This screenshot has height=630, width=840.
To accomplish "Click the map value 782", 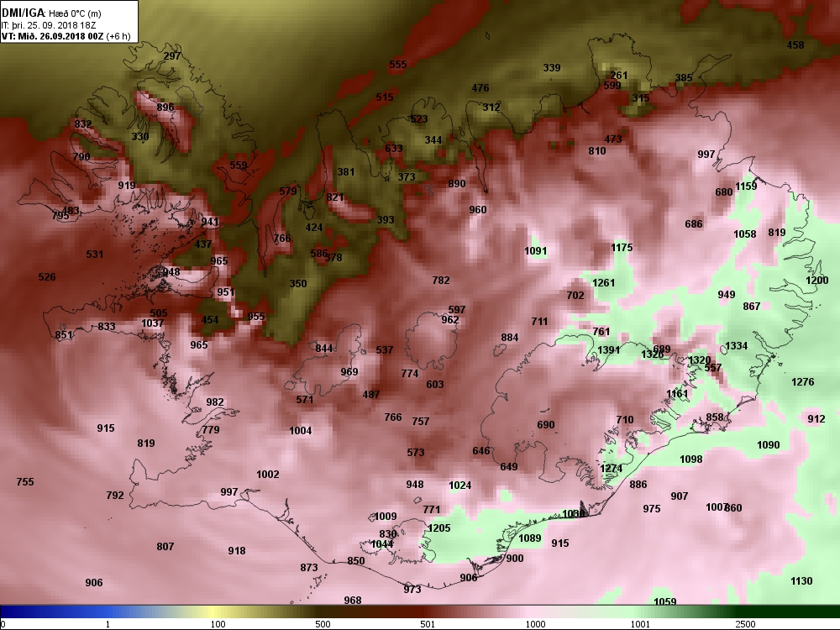I will 441,281.
